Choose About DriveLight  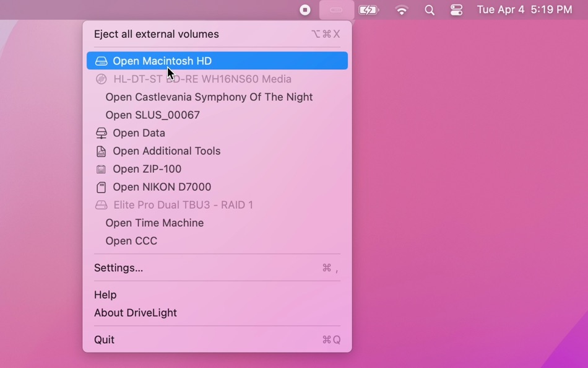pos(217,313)
